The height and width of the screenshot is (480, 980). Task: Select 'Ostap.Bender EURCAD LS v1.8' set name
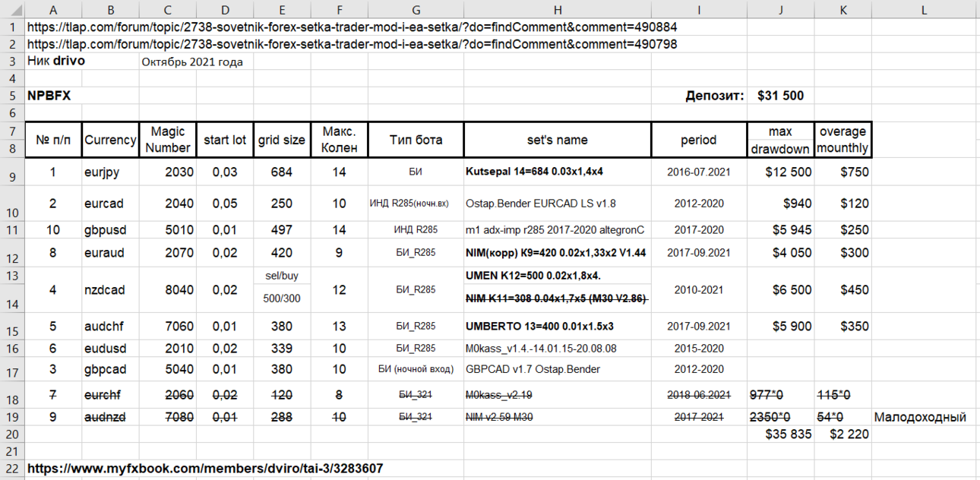coord(557,204)
